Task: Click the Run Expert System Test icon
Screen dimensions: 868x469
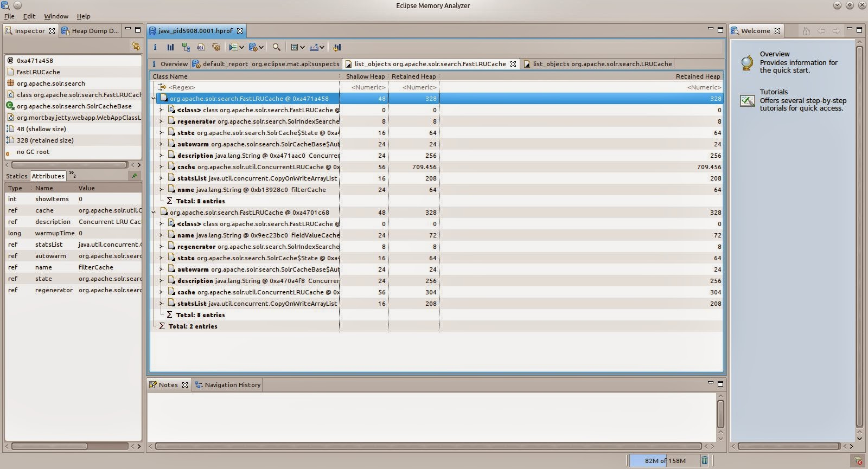Action: [233, 47]
